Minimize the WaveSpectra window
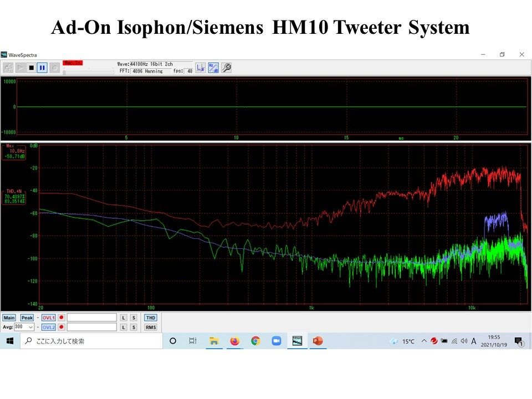This screenshot has width=532, height=399. (x=483, y=54)
